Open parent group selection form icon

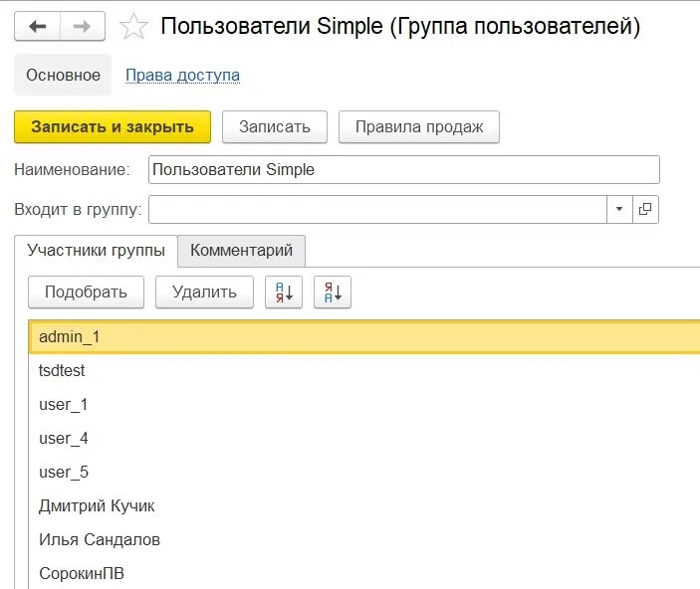tap(645, 209)
